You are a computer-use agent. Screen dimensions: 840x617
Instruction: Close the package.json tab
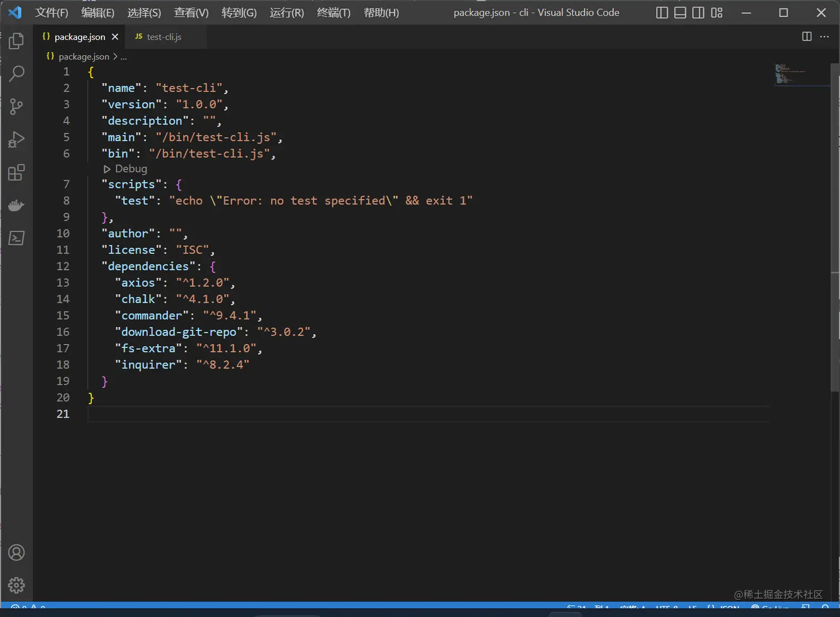115,37
